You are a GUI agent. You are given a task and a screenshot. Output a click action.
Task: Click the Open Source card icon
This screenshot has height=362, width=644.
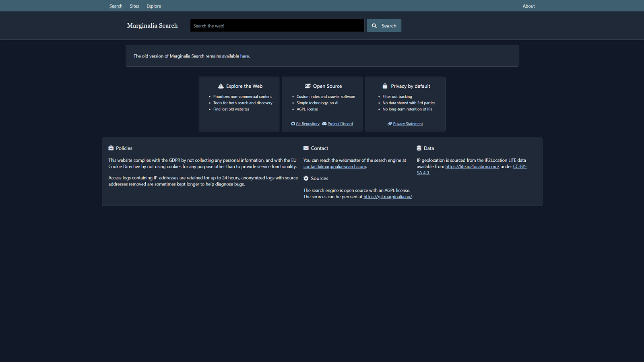click(x=308, y=86)
